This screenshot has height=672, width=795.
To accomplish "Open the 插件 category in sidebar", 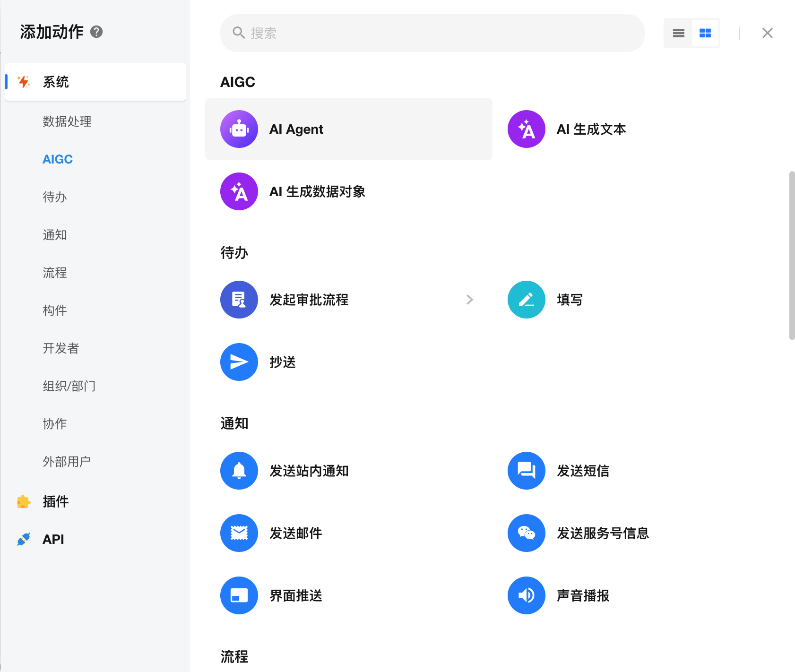I will (55, 501).
